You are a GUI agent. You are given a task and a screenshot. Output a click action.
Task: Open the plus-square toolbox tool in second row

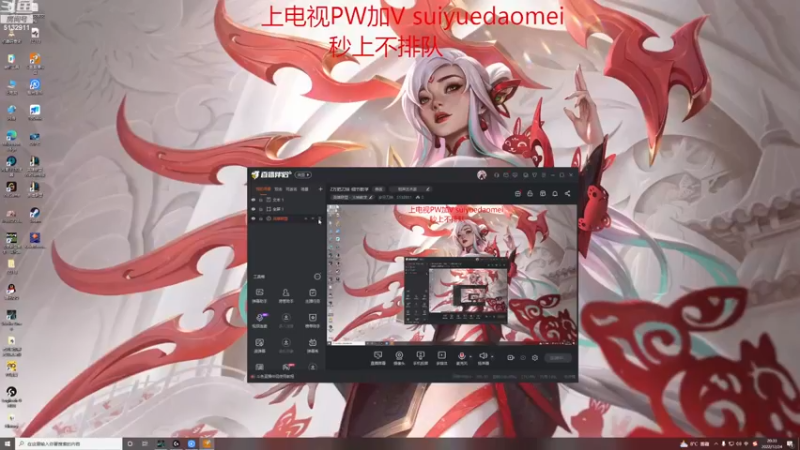pyautogui.click(x=312, y=320)
